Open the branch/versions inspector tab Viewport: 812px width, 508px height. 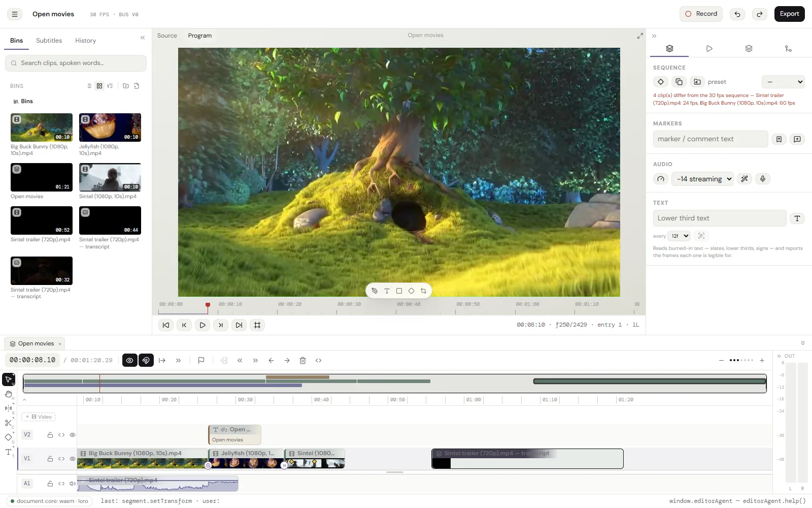[788, 49]
